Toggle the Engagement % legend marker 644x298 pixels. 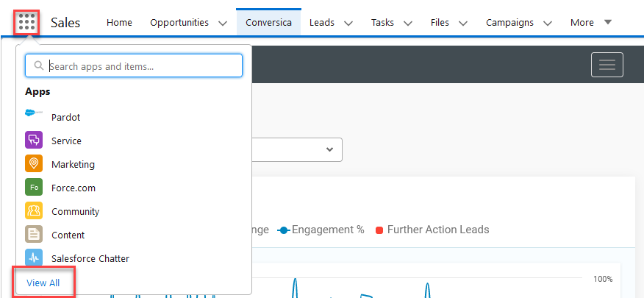[x=284, y=230]
